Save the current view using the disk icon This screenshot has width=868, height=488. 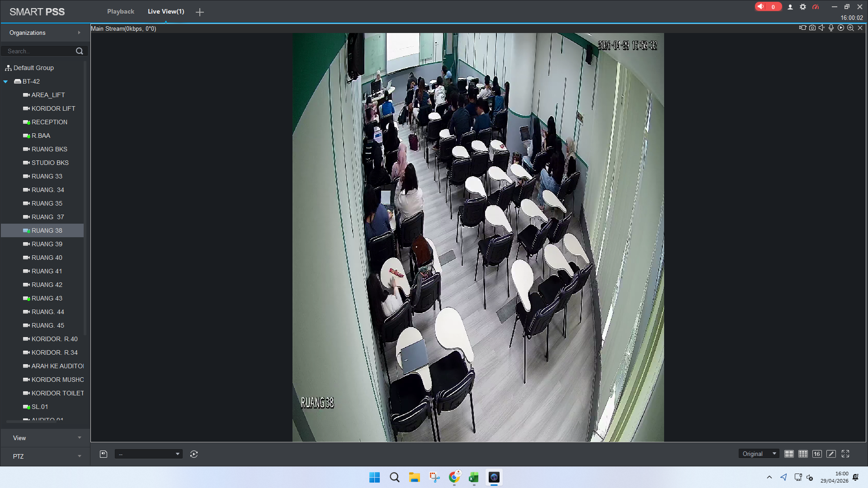pos(104,454)
